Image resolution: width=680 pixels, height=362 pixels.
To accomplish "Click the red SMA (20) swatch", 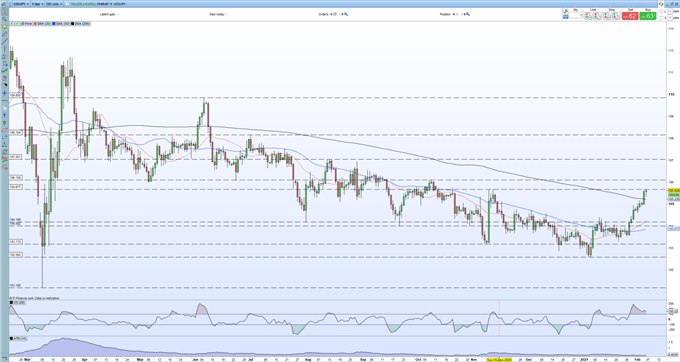I will [x=35, y=24].
